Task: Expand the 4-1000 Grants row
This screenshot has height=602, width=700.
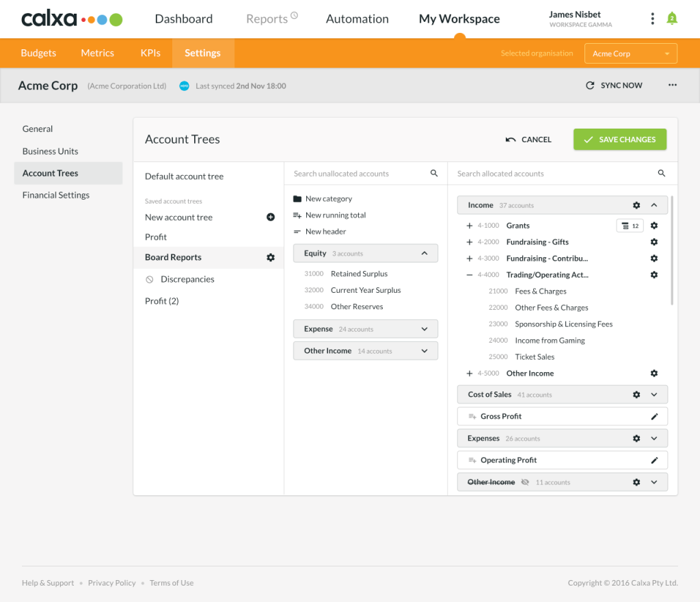Action: (x=469, y=226)
